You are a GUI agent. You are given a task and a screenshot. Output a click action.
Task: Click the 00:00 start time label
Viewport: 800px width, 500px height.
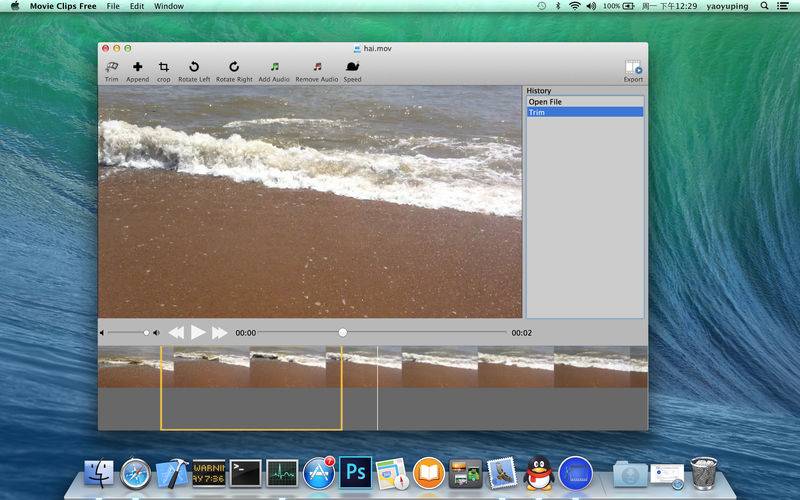(245, 333)
